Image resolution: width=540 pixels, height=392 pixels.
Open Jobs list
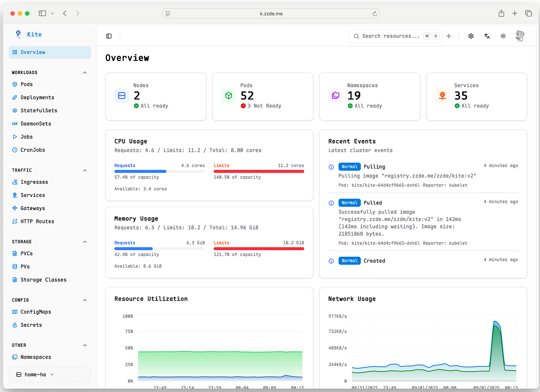click(50, 137)
